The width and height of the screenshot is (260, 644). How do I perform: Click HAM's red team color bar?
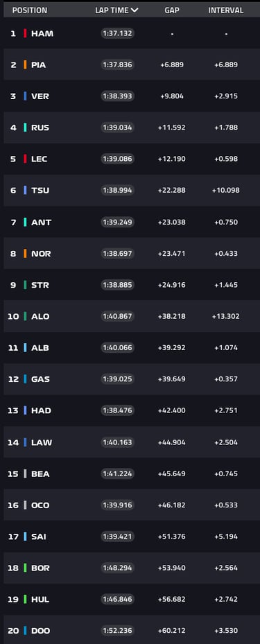click(25, 33)
